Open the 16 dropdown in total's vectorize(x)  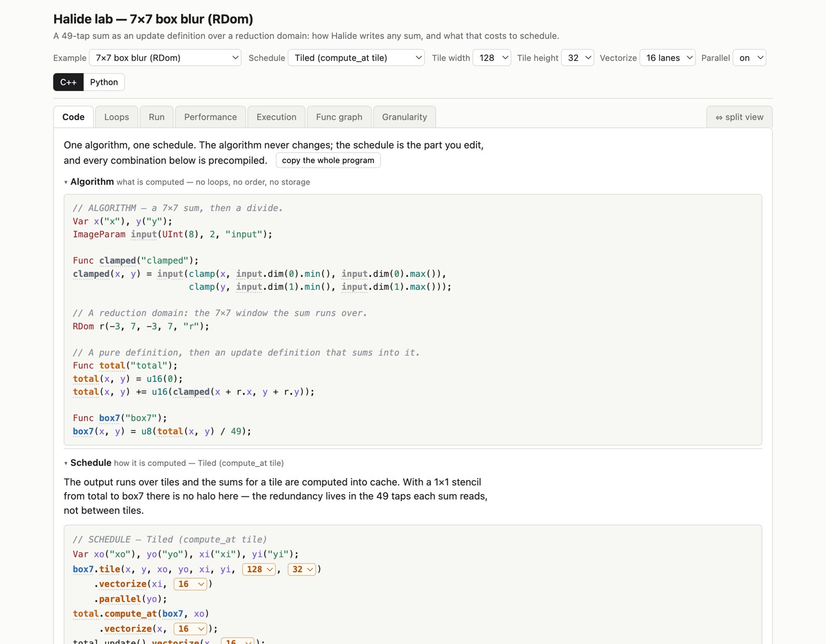[x=191, y=629]
